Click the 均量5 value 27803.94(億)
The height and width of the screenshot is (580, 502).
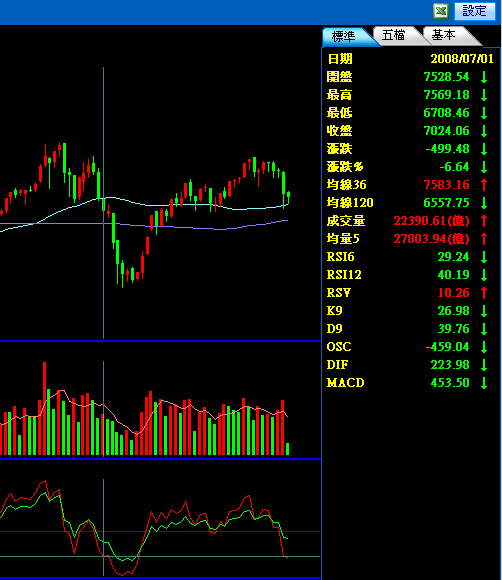tap(431, 239)
